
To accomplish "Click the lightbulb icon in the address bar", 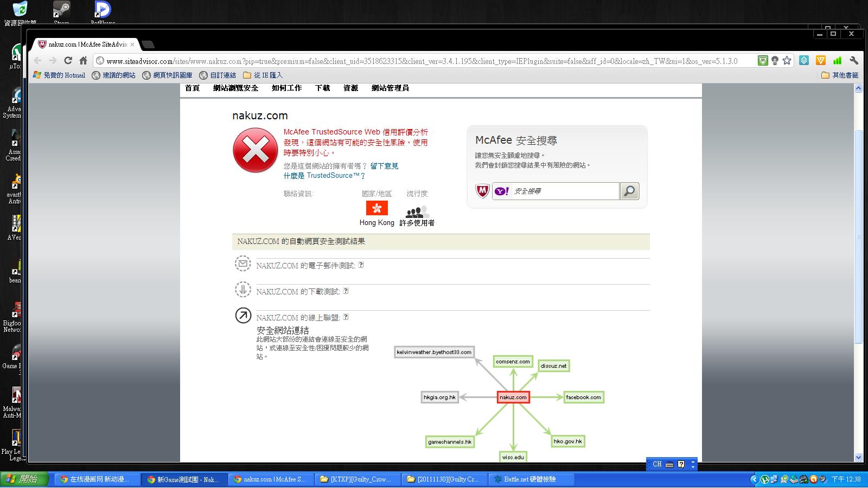I will (775, 61).
